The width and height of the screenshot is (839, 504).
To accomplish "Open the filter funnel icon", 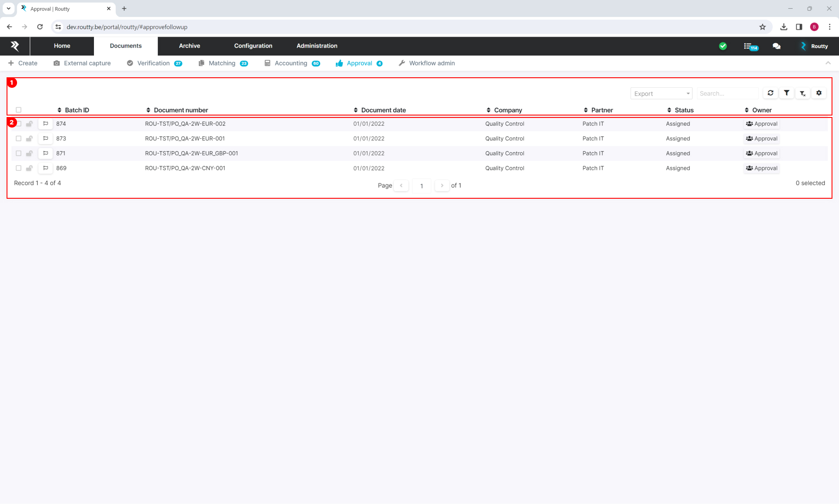I will click(x=787, y=93).
